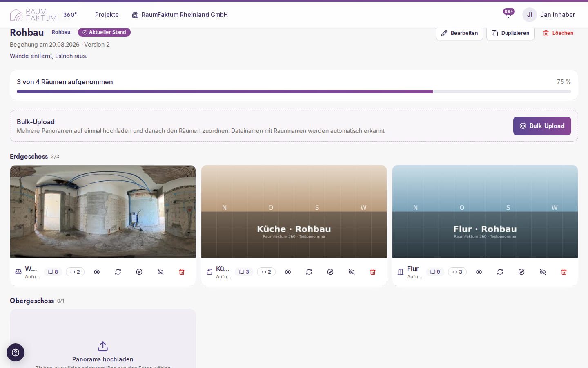Click the sofa room icon on first card
The image size is (588, 368).
18,272
